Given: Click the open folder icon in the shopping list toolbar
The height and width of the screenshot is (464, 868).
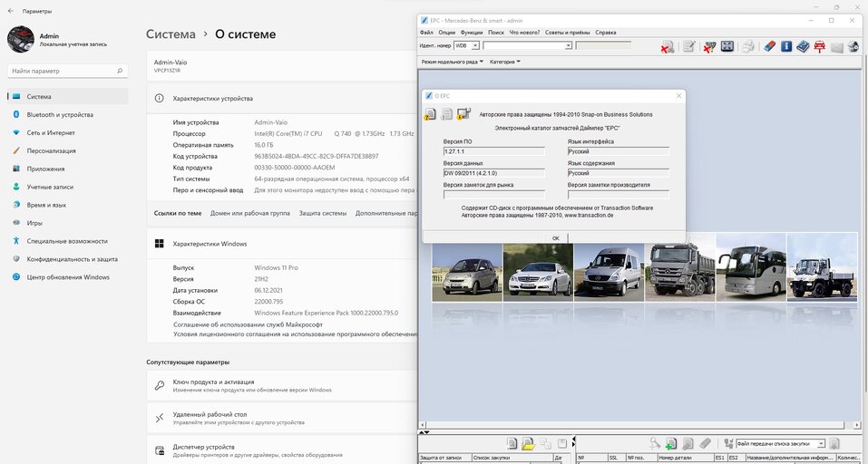Looking at the screenshot, I should tap(528, 443).
